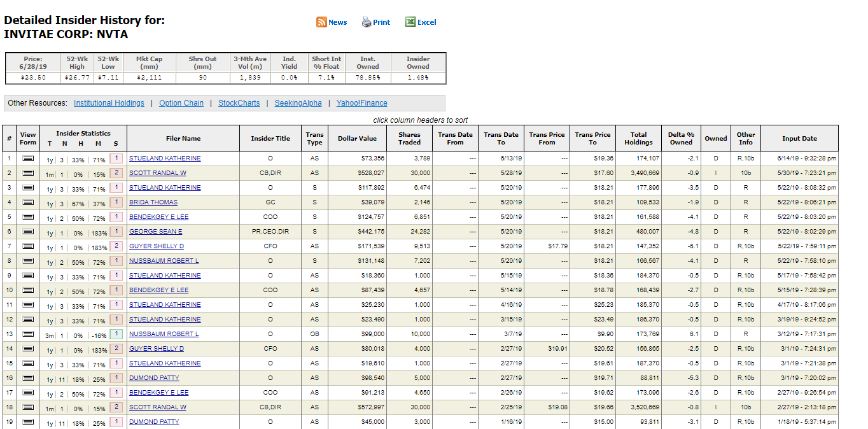Click the Print printer icon
Image resolution: width=868 pixels, height=429 pixels.
click(x=367, y=22)
